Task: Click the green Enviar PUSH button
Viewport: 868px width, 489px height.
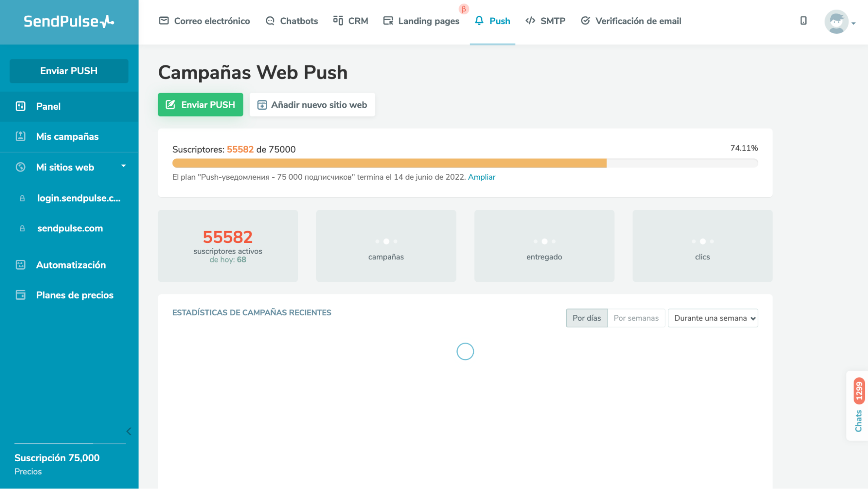Action: [200, 105]
